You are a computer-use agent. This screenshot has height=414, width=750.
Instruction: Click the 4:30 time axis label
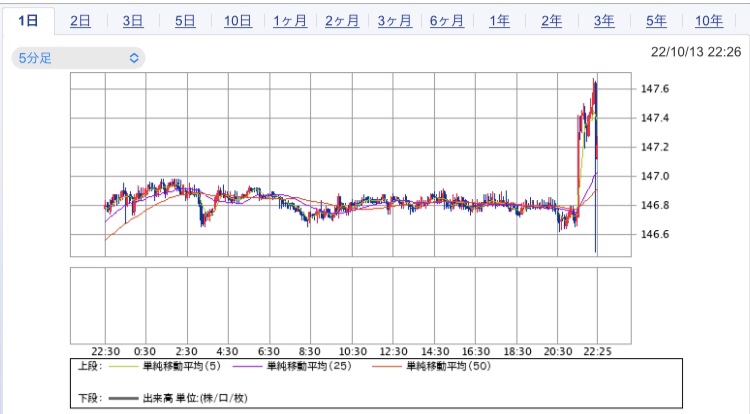(x=227, y=352)
